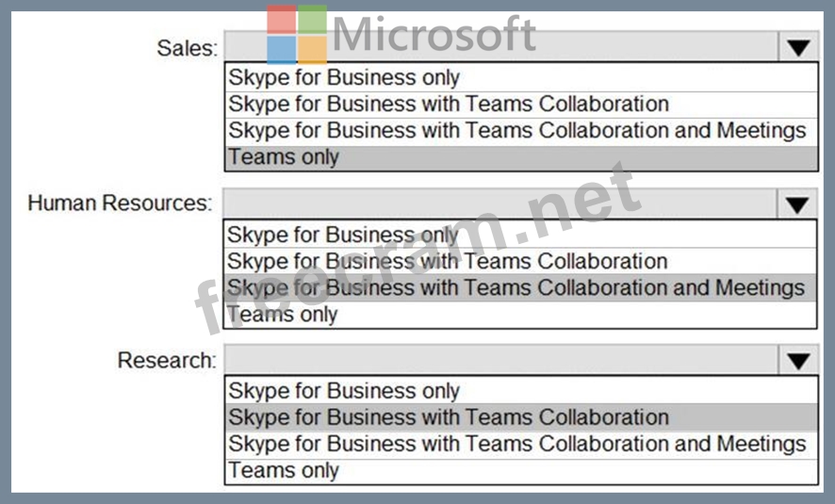Pick Sales "Skype for Business with Teams Collaboration"
Viewport: 835px width, 504px height.
pos(449,104)
